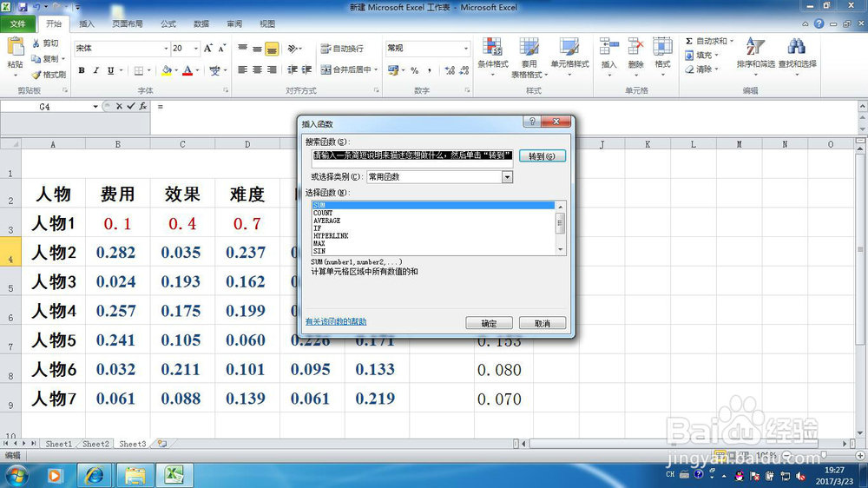Image resolution: width=868 pixels, height=488 pixels.
Task: Open the font color dropdown arrow
Action: (x=197, y=70)
